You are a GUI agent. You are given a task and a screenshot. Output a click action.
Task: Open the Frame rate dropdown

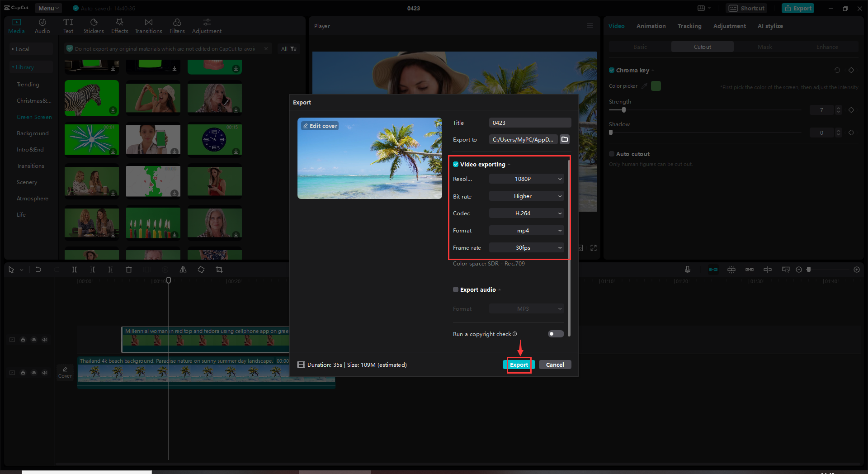point(526,247)
